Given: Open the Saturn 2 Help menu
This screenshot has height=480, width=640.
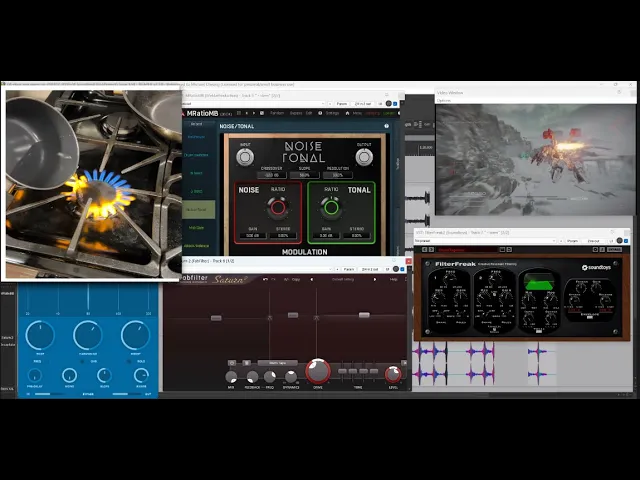Looking at the screenshot, I should point(393,280).
